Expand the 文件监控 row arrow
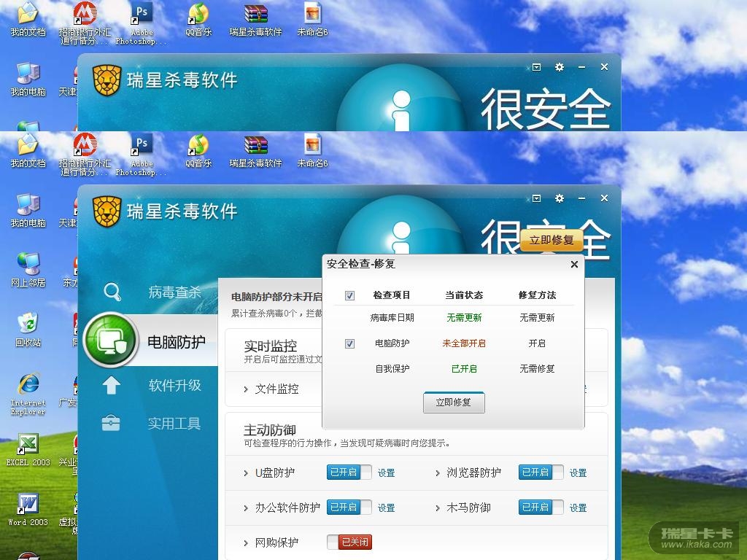Image resolution: width=747 pixels, height=560 pixels. [x=246, y=389]
